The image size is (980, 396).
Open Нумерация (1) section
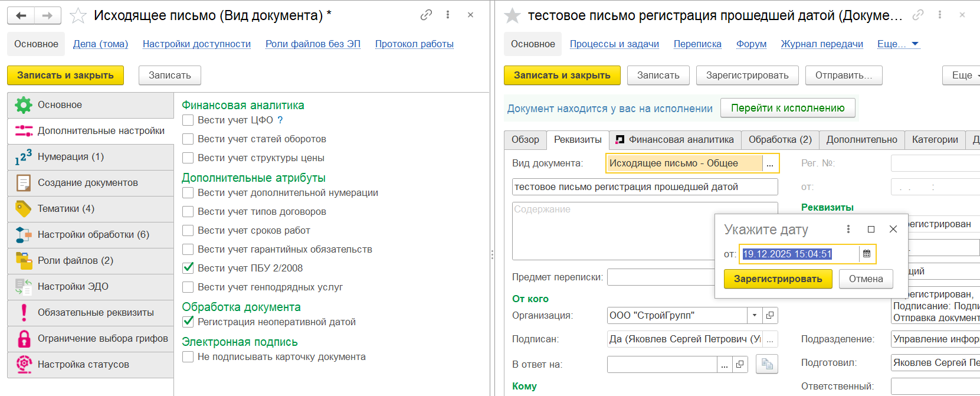tap(91, 157)
